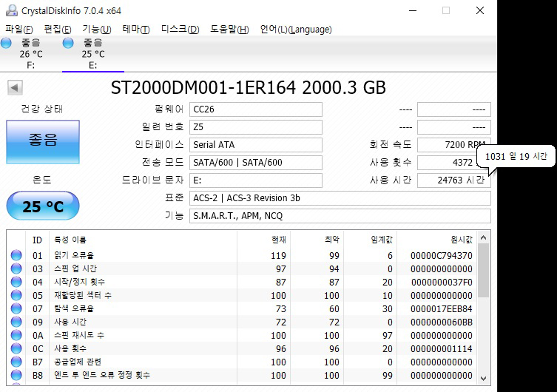Screen dimensions: 557x392
Task: Click the 좋음 health status button
Action: 43,142
